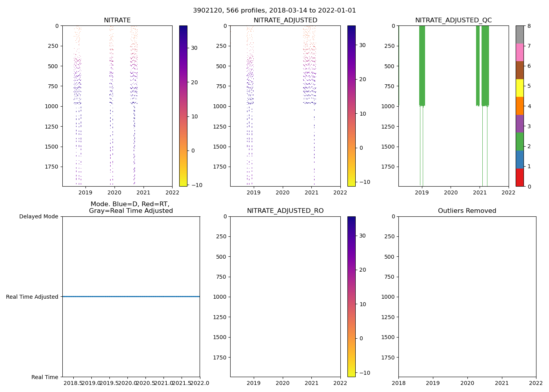Click the empty Outliers Removed plot area
This screenshot has width=549, height=392.
(467, 296)
